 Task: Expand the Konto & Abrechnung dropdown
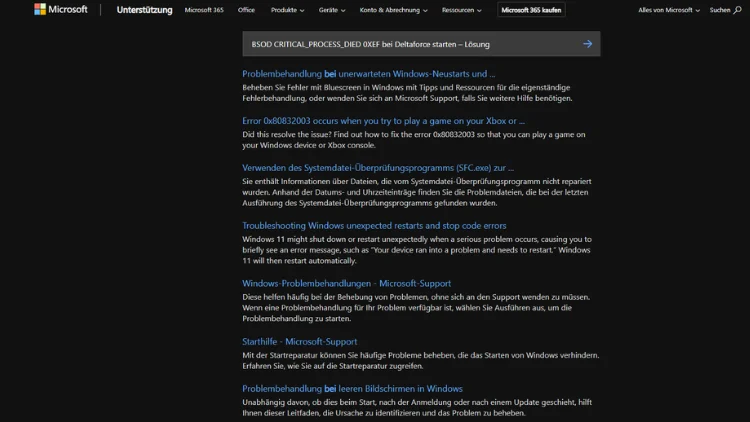(x=394, y=10)
